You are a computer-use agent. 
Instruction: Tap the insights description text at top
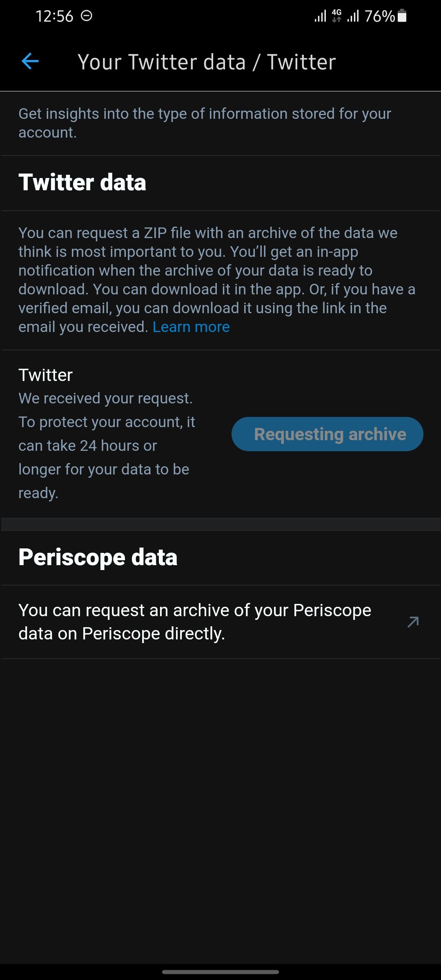(x=204, y=122)
